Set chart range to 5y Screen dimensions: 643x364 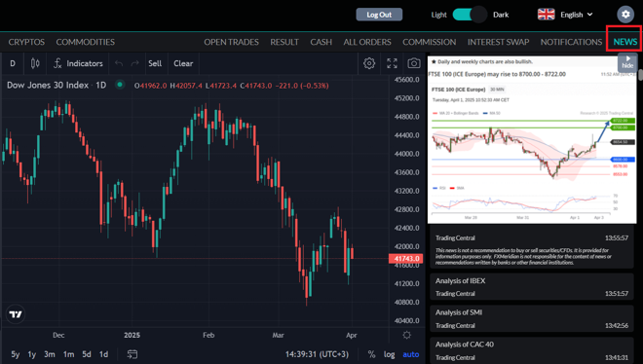[x=16, y=354]
